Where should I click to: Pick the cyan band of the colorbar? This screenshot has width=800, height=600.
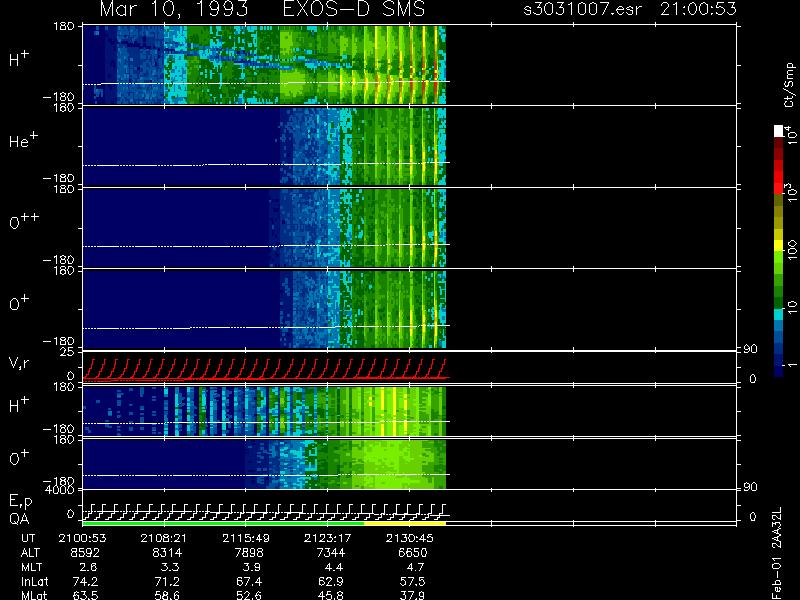pos(779,314)
